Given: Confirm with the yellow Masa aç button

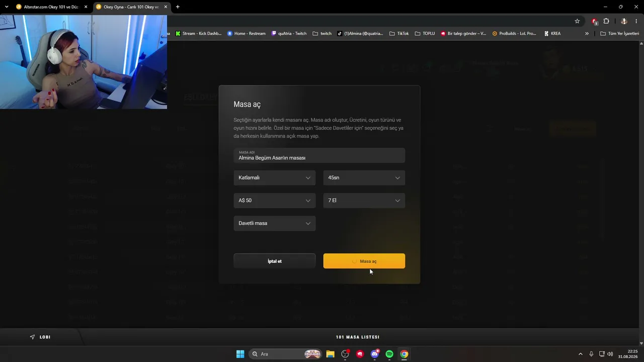Looking at the screenshot, I should (364, 261).
